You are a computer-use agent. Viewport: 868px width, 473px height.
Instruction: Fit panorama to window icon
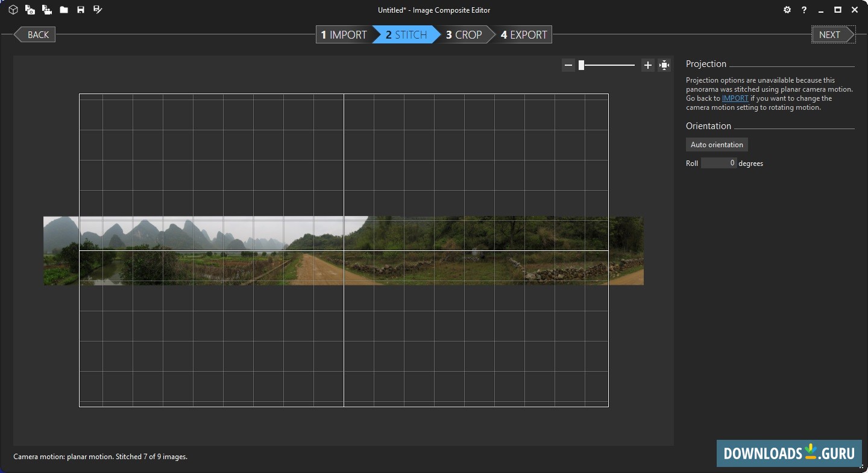pos(664,65)
